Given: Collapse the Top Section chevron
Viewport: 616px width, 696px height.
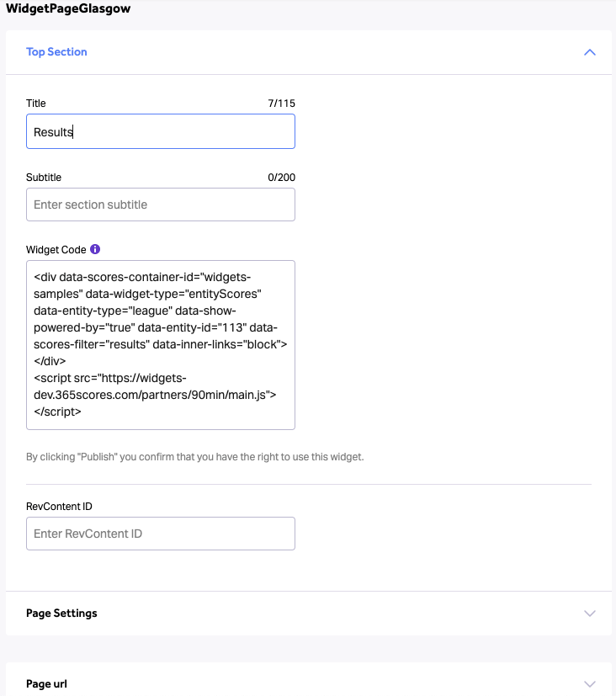Looking at the screenshot, I should tap(590, 52).
